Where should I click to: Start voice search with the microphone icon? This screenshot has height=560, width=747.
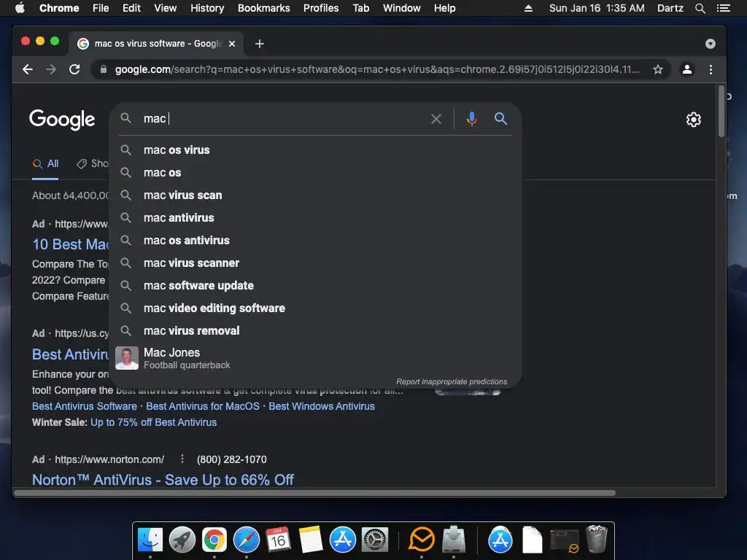click(x=472, y=119)
